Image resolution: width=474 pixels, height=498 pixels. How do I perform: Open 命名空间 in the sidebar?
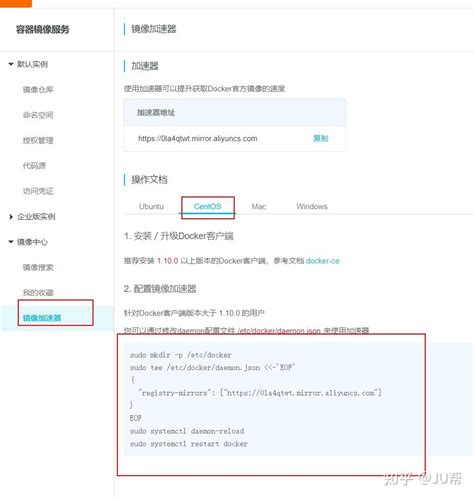38,115
